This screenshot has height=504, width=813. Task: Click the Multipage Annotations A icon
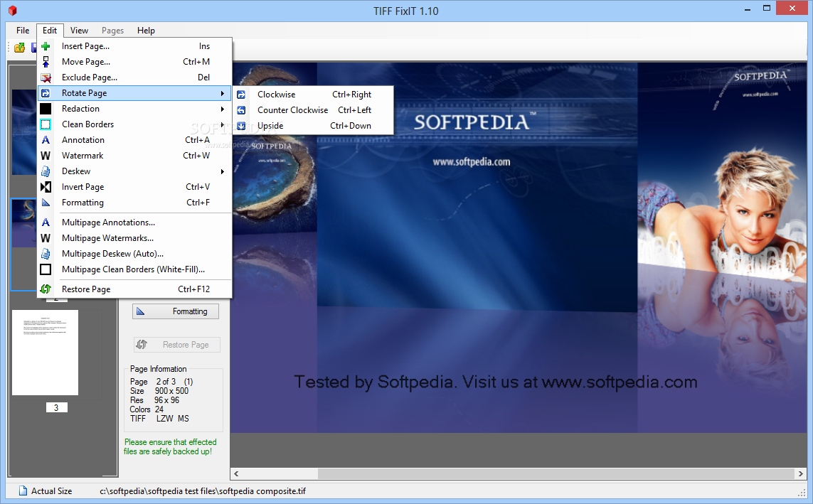coord(46,222)
